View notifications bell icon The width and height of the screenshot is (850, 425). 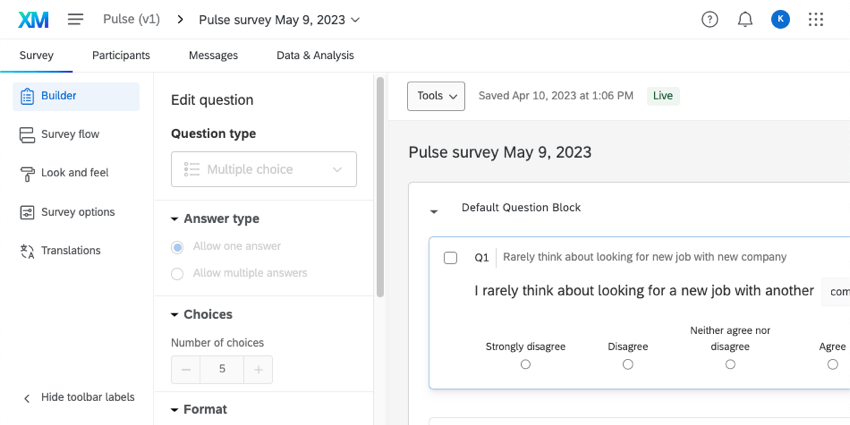pos(745,19)
